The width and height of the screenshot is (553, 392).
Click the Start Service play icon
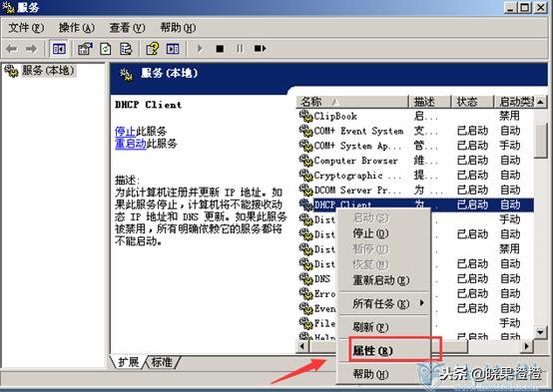[x=200, y=49]
